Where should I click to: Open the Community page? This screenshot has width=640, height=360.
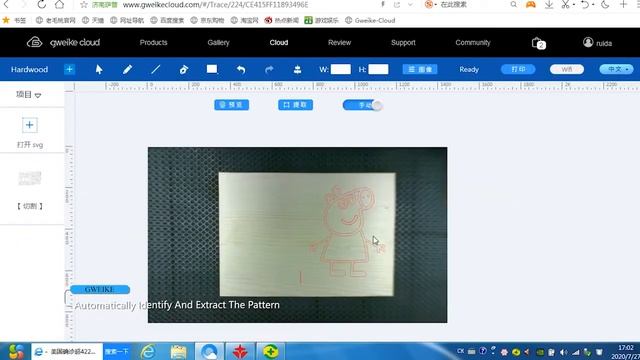473,42
